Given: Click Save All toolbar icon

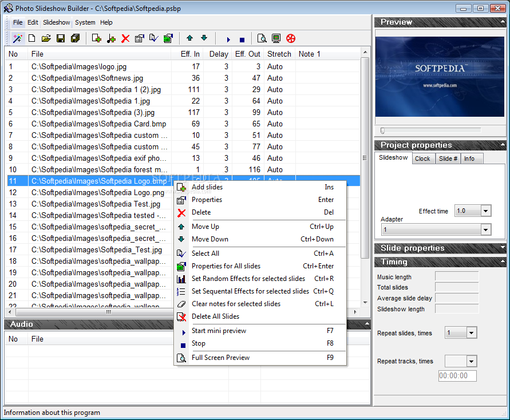Looking at the screenshot, I should coord(75,38).
